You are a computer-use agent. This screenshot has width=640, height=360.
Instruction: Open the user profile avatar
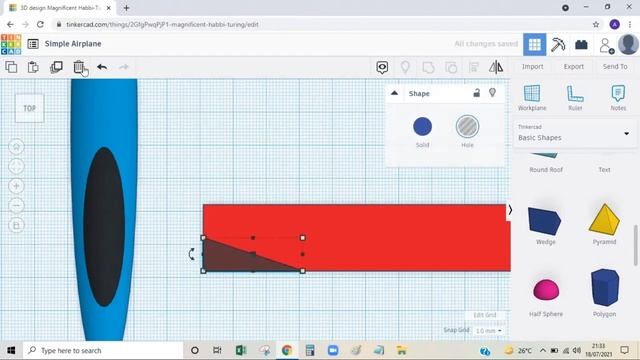tap(628, 44)
